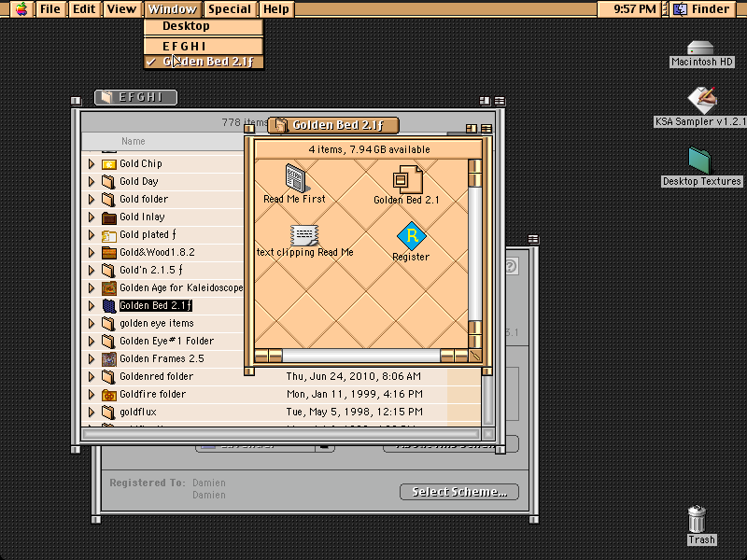This screenshot has width=747, height=560.
Task: Click the Golden Frames 2.5 folder icon
Action: click(x=109, y=359)
